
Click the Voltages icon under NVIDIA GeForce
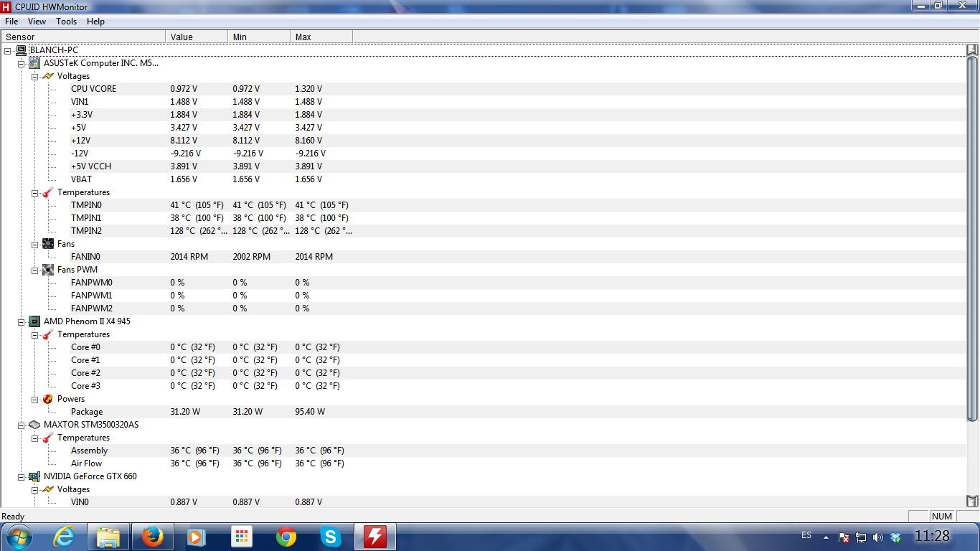pyautogui.click(x=48, y=489)
